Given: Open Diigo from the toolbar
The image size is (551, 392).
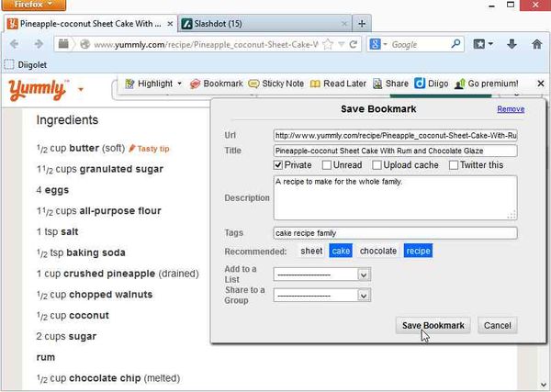Looking at the screenshot, I should [432, 84].
